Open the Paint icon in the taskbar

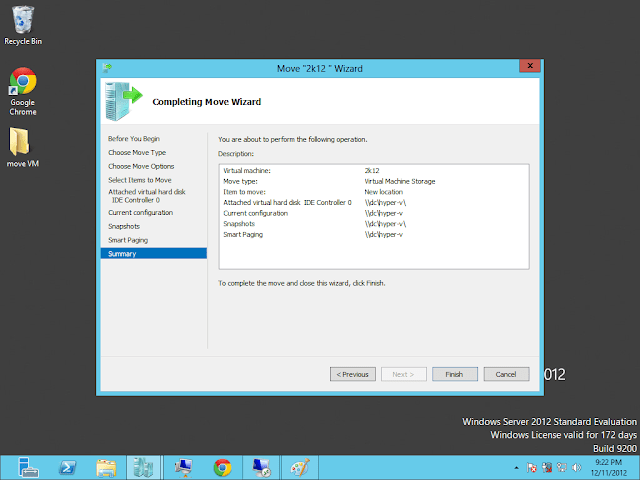coord(299,466)
